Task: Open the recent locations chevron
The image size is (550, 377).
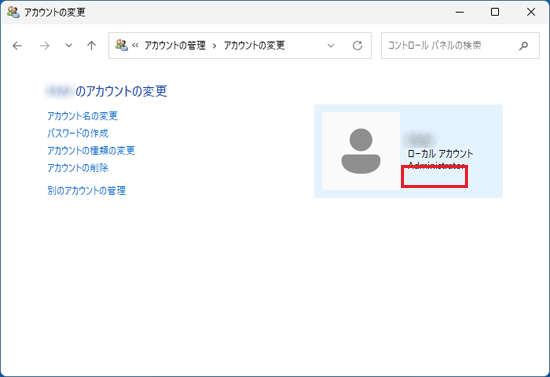Action: pyautogui.click(x=69, y=45)
